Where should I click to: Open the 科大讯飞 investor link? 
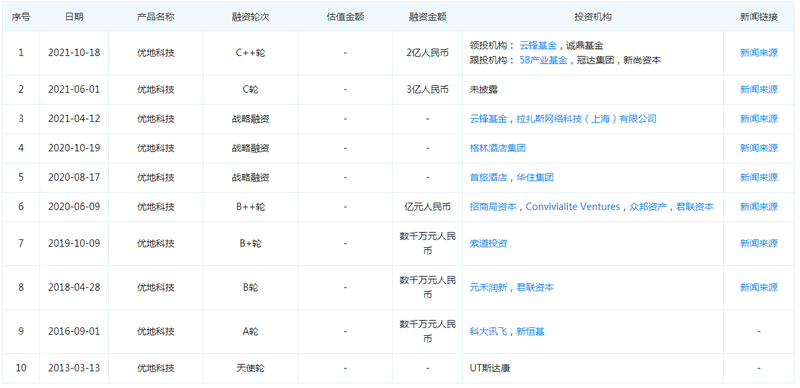488,331
